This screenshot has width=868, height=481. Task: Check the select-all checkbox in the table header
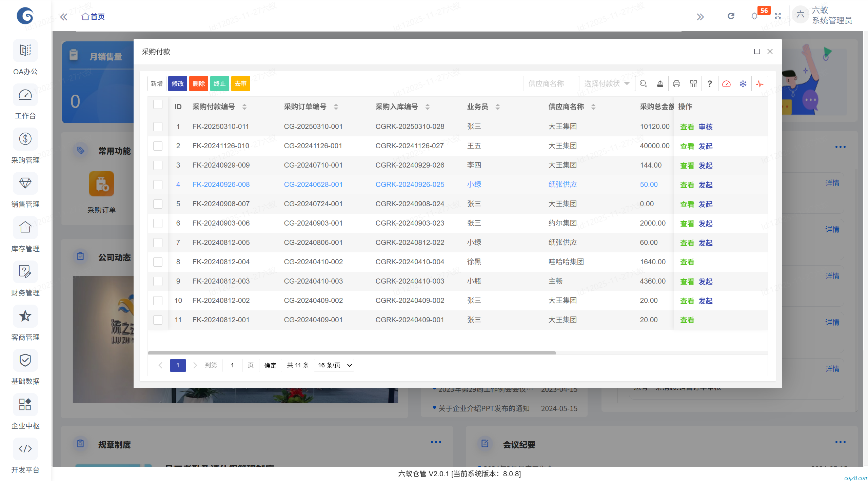[x=158, y=105]
